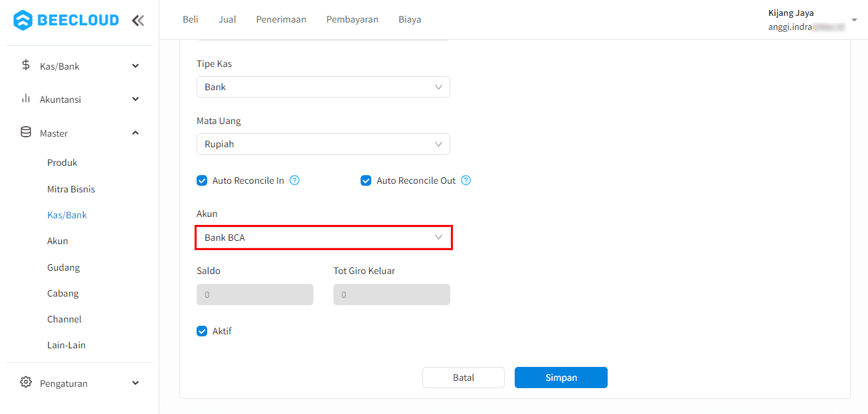This screenshot has width=868, height=414.
Task: Open the Mata Uang dropdown
Action: (323, 144)
